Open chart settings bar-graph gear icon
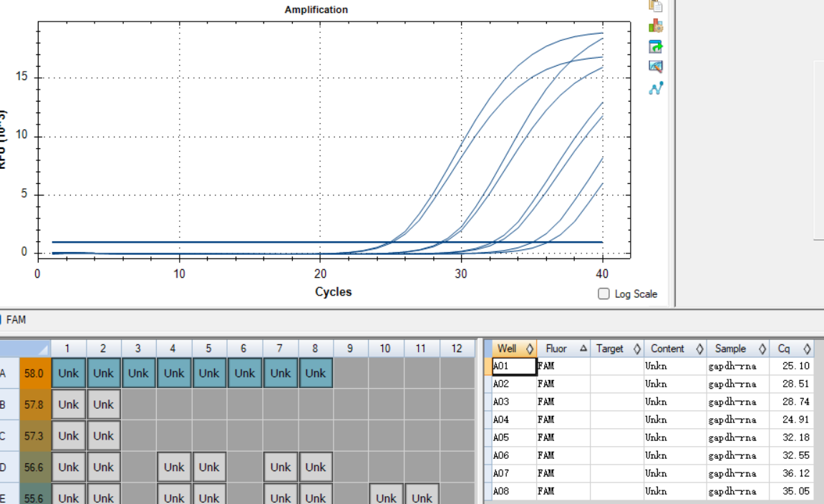This screenshot has width=824, height=504. (655, 26)
